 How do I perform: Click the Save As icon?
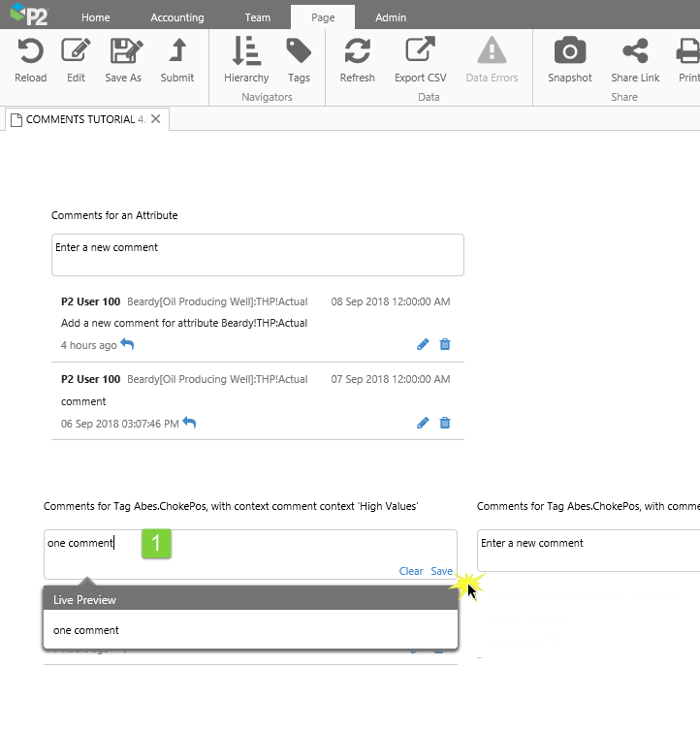(x=123, y=52)
